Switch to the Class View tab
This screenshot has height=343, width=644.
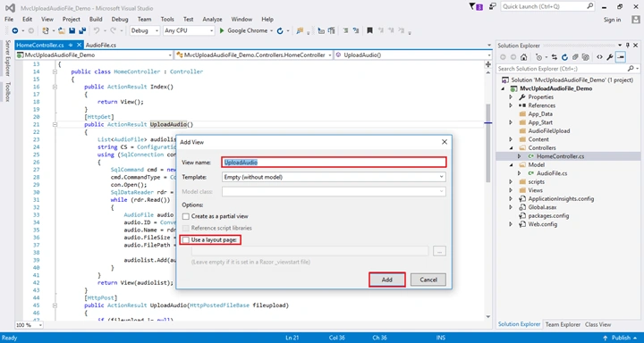click(598, 324)
